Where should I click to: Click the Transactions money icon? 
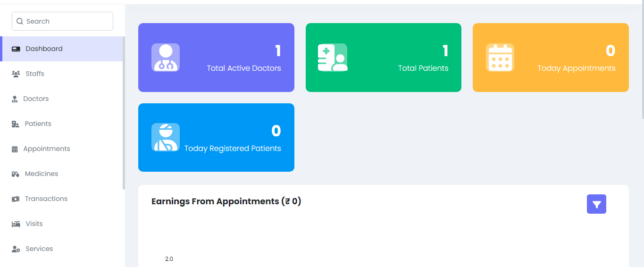point(16,199)
